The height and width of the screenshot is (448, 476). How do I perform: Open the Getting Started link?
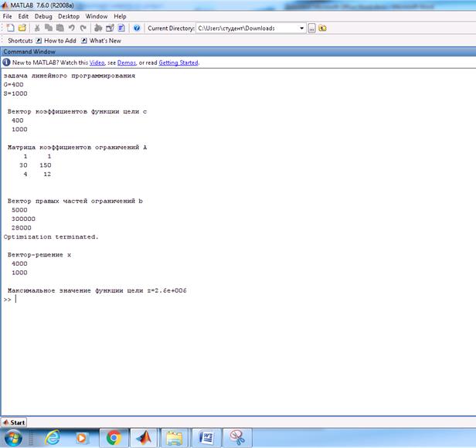coord(178,63)
